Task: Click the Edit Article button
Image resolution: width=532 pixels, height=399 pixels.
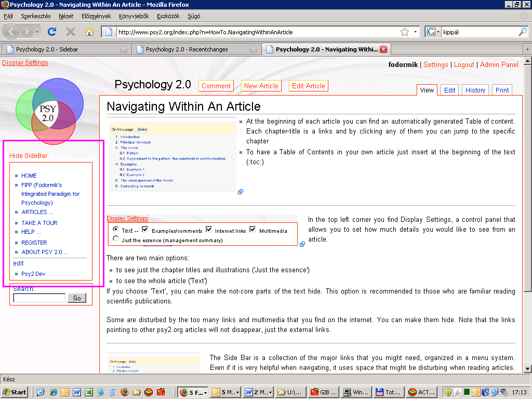Action: pyautogui.click(x=308, y=86)
